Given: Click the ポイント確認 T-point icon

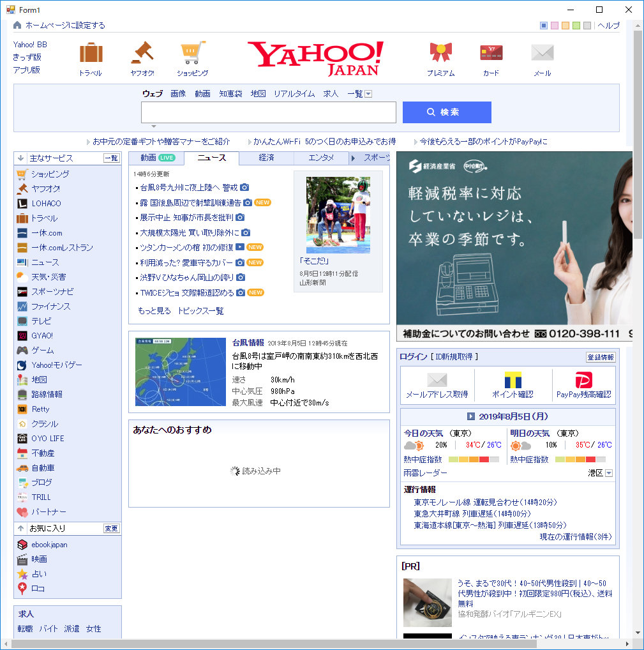Looking at the screenshot, I should pos(513,380).
